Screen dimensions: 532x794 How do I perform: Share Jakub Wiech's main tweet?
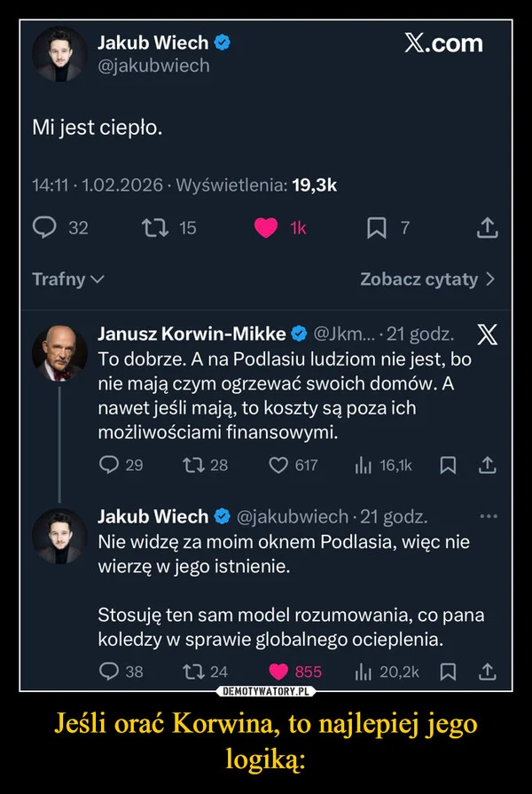[x=486, y=227]
